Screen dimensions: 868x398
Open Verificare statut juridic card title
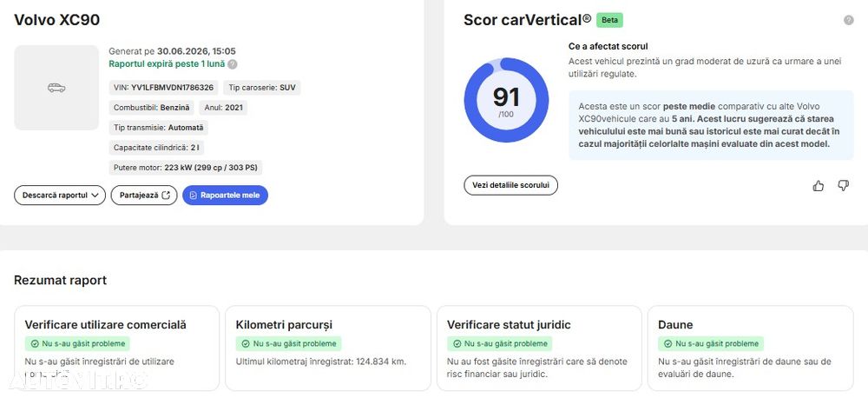click(x=509, y=325)
